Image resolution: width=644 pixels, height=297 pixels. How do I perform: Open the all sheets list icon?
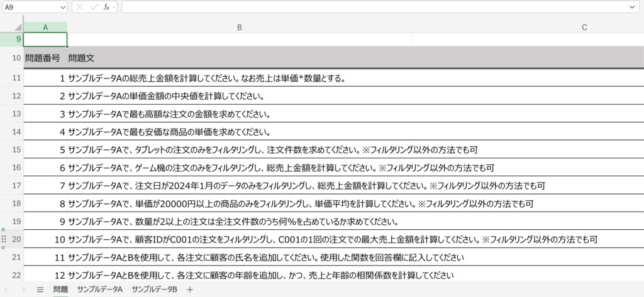(40, 289)
